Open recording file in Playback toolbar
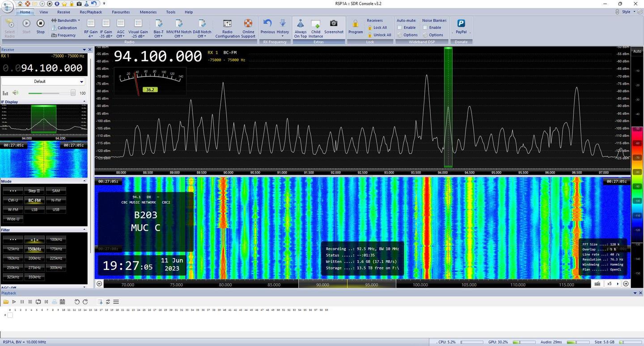 [x=6, y=302]
